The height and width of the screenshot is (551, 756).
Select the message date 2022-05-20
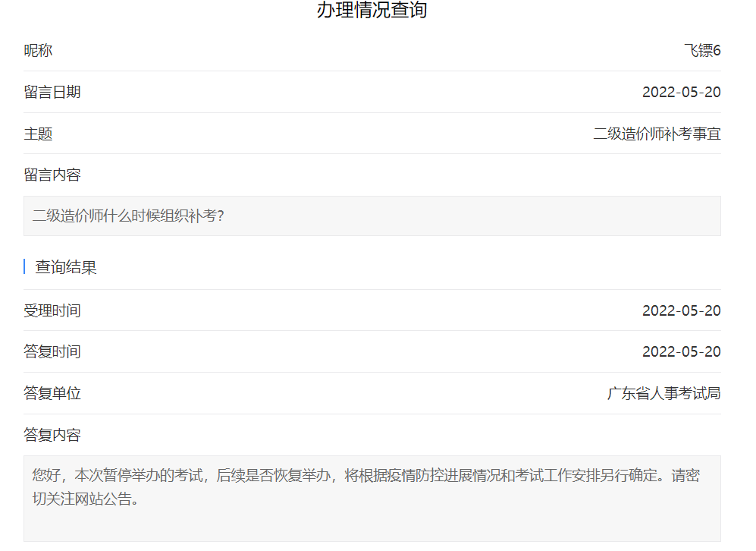(681, 92)
